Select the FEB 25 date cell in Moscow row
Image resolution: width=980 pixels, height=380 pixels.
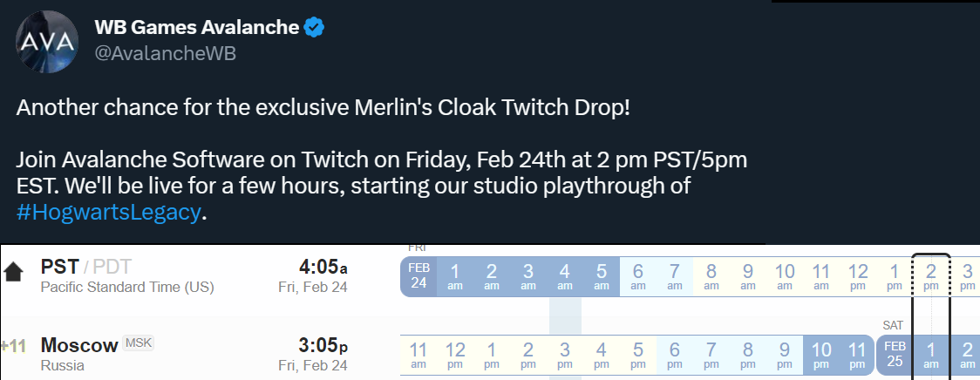click(894, 353)
